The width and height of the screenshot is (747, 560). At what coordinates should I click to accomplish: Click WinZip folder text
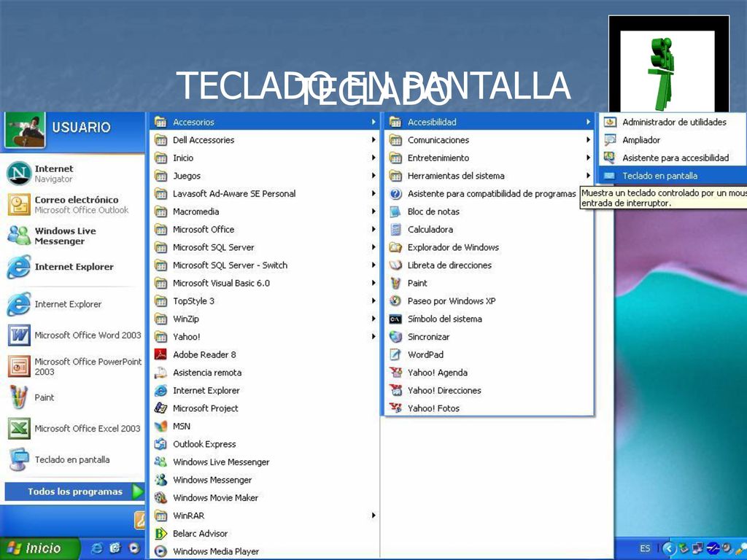tap(186, 319)
